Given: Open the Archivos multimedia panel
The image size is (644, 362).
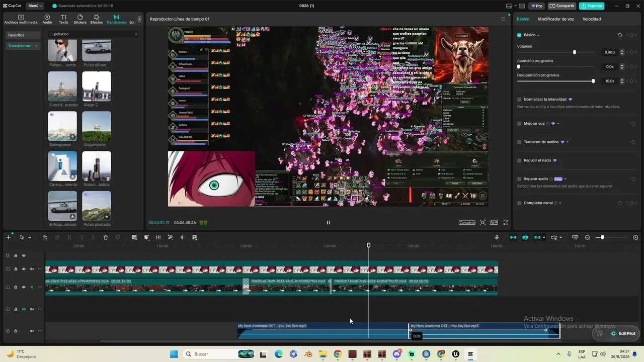Looking at the screenshot, I should pos(21,19).
